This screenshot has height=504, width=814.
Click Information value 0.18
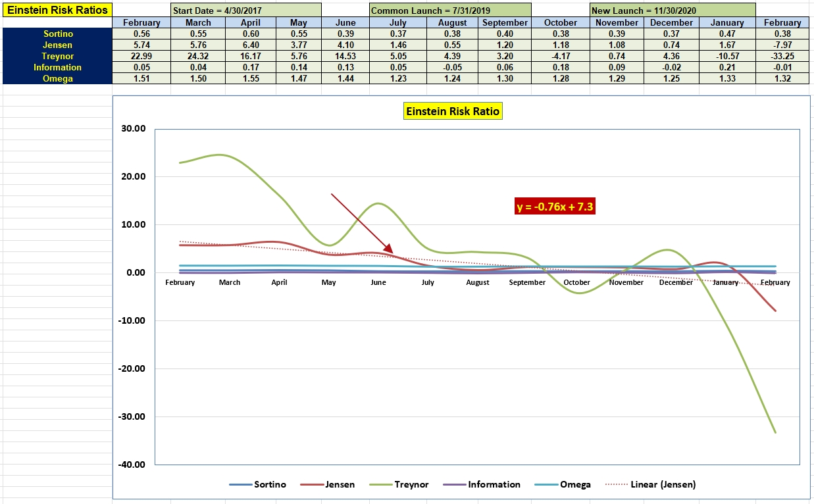pyautogui.click(x=560, y=67)
